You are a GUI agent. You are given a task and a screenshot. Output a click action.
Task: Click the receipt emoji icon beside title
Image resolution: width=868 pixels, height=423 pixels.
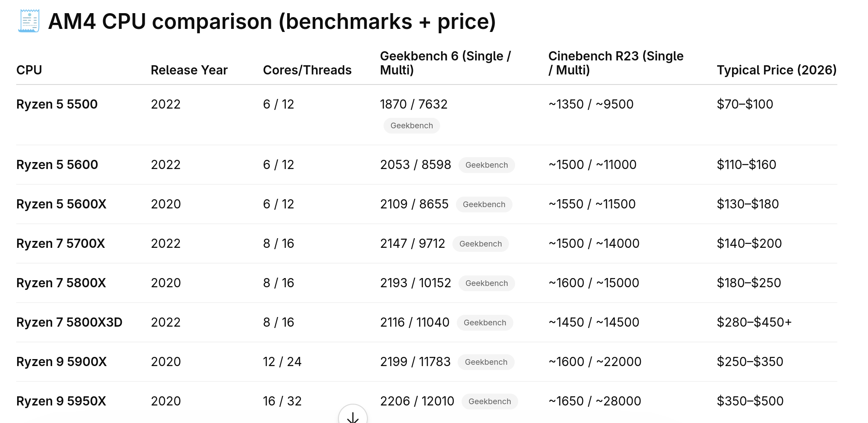click(29, 21)
